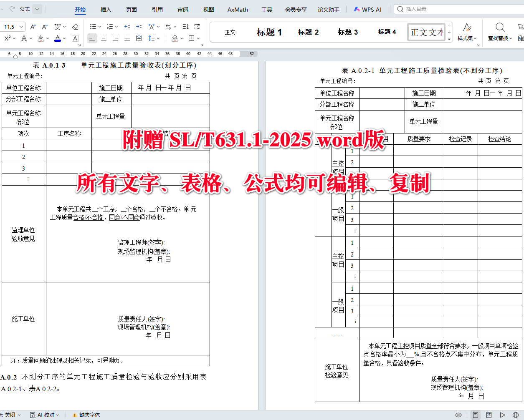Expand font color dropdown arrow

click(x=65, y=38)
